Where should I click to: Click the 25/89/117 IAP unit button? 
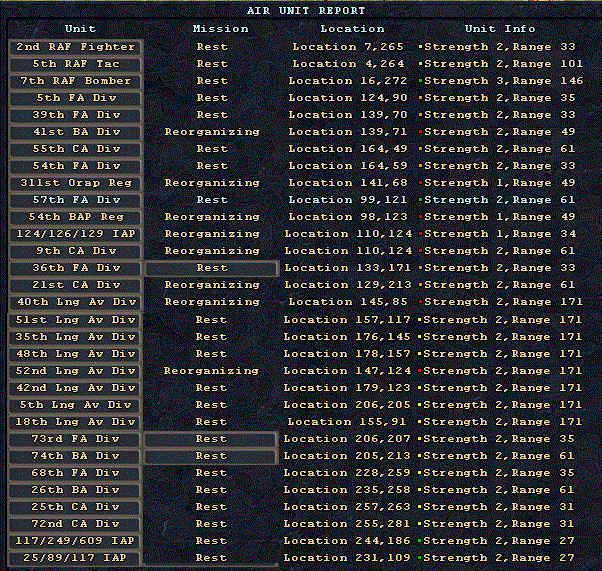click(x=74, y=558)
